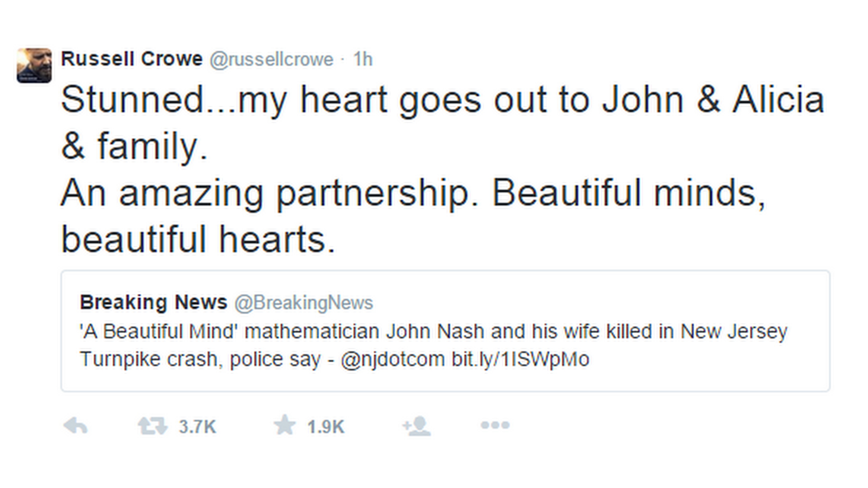View the 3.7K retweet count

tap(198, 427)
